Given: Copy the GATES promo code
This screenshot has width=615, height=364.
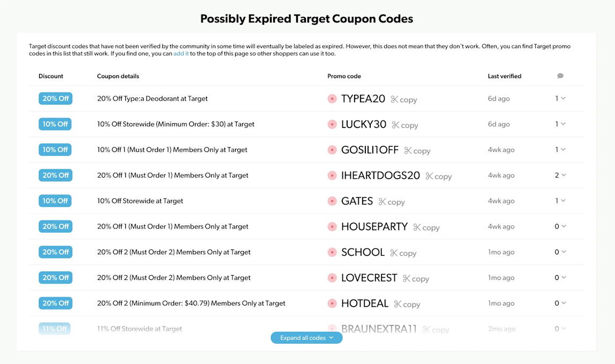Looking at the screenshot, I should pyautogui.click(x=392, y=202).
